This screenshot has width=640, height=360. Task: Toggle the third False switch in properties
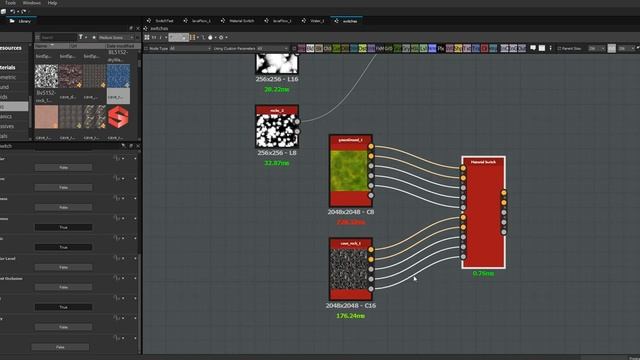(x=63, y=207)
